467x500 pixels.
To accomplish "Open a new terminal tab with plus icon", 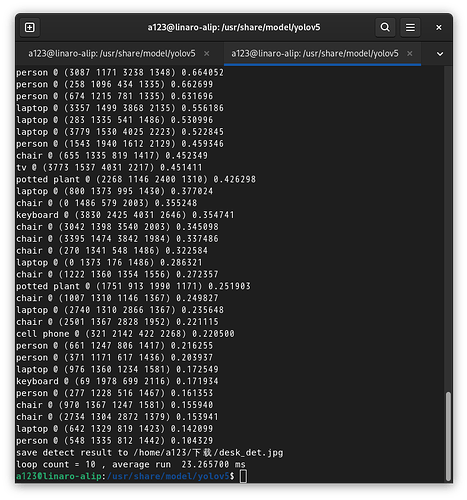I will pos(30,27).
